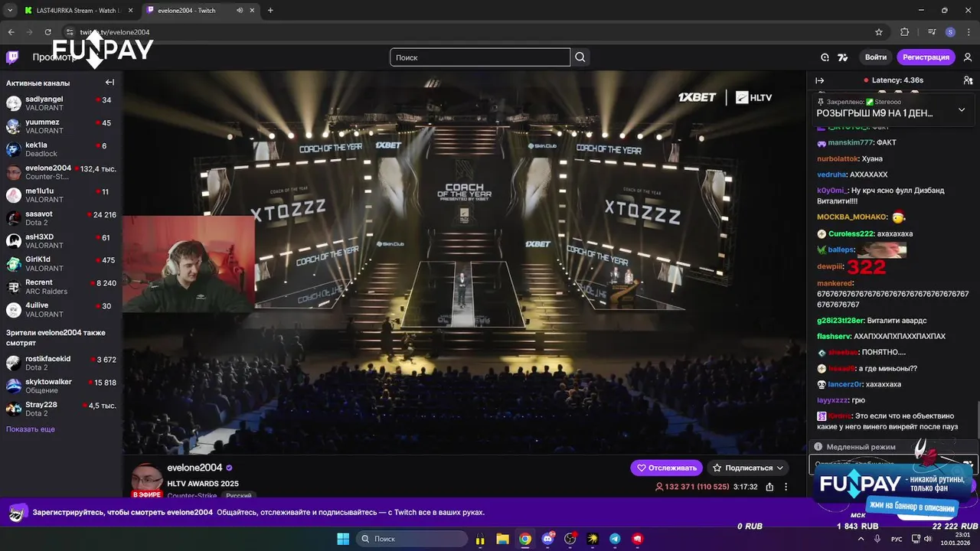
Task: Click the 7TV extension icon in header
Action: click(x=843, y=57)
